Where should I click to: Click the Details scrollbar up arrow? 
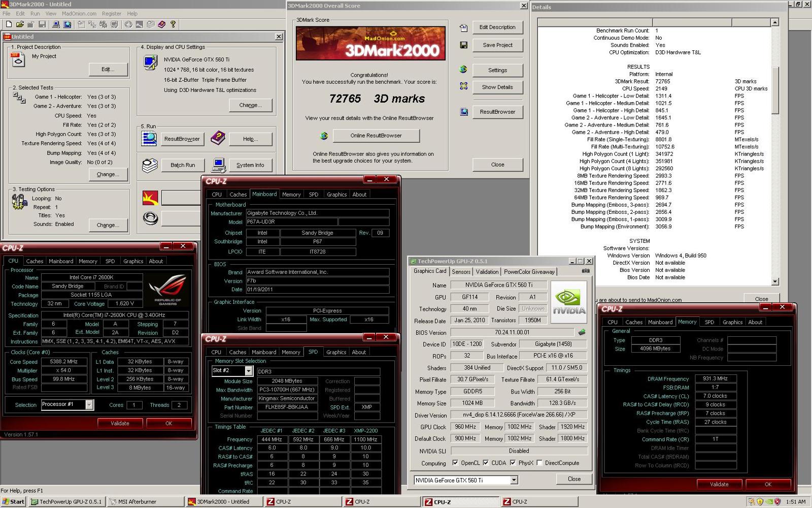point(775,22)
